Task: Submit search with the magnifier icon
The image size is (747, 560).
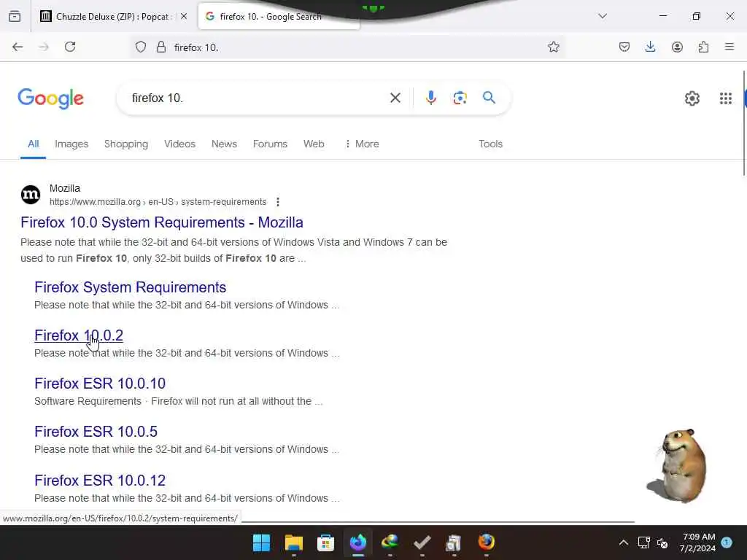Action: tap(489, 98)
